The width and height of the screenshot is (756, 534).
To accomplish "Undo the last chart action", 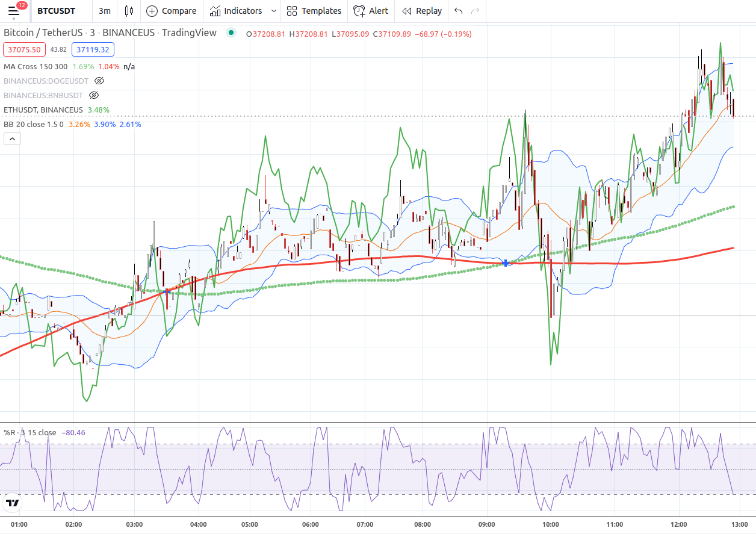I will 459,11.
